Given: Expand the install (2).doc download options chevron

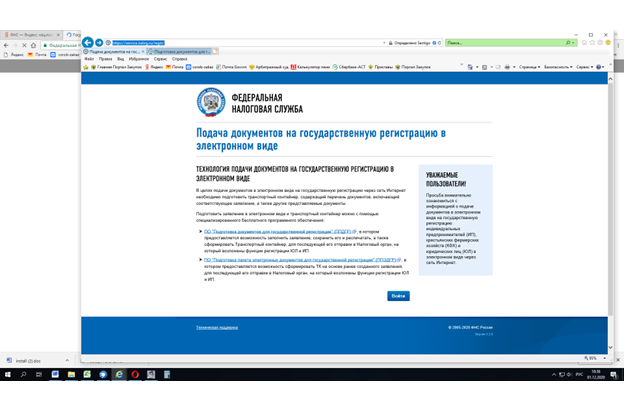Looking at the screenshot, I should click(x=67, y=360).
